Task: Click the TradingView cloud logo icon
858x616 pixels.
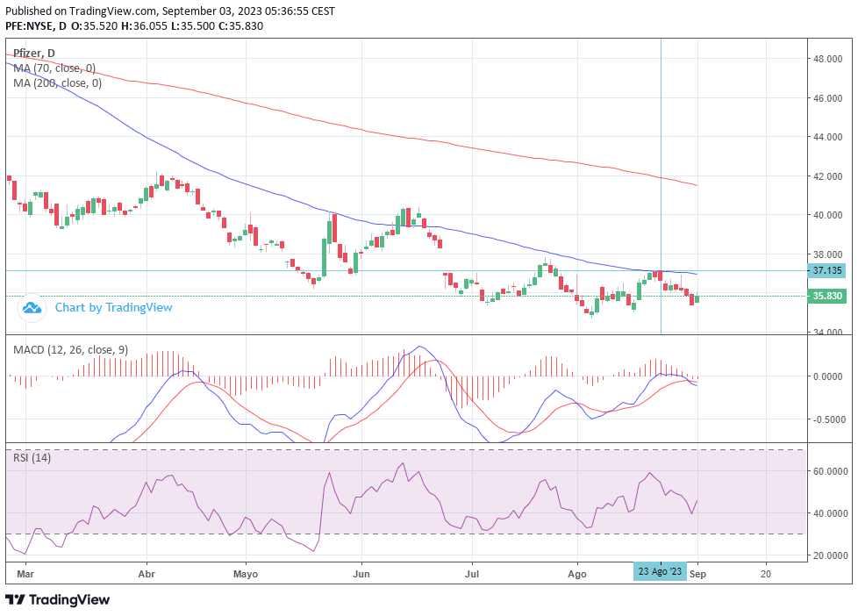Action: [32, 307]
